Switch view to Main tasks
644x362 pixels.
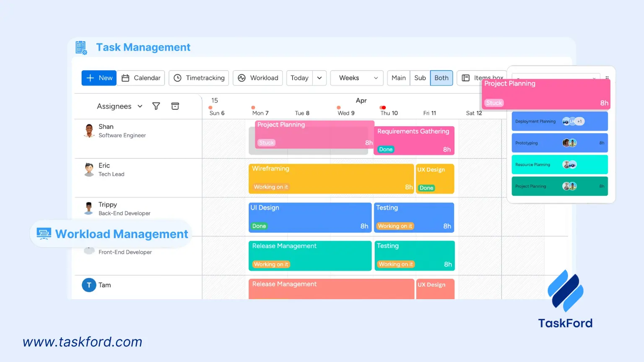(x=398, y=78)
